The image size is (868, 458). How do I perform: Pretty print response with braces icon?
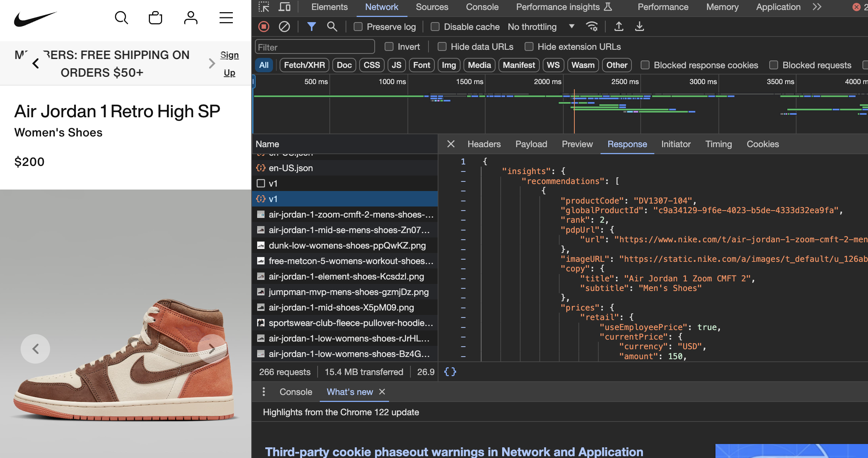pos(450,372)
